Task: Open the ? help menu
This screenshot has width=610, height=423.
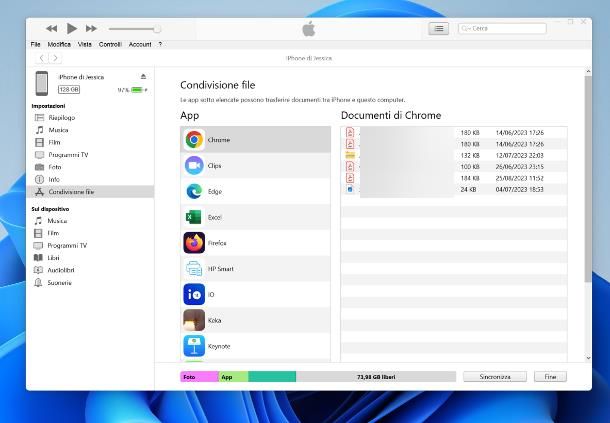Action: [160, 44]
